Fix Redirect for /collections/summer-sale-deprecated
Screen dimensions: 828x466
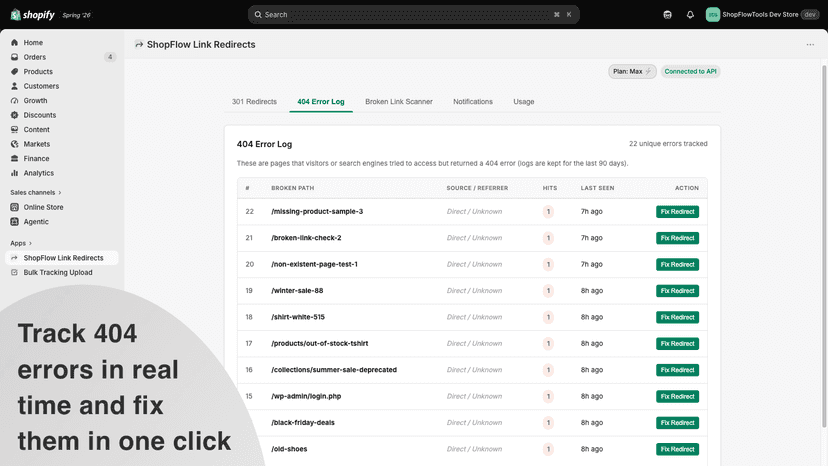[x=678, y=370]
